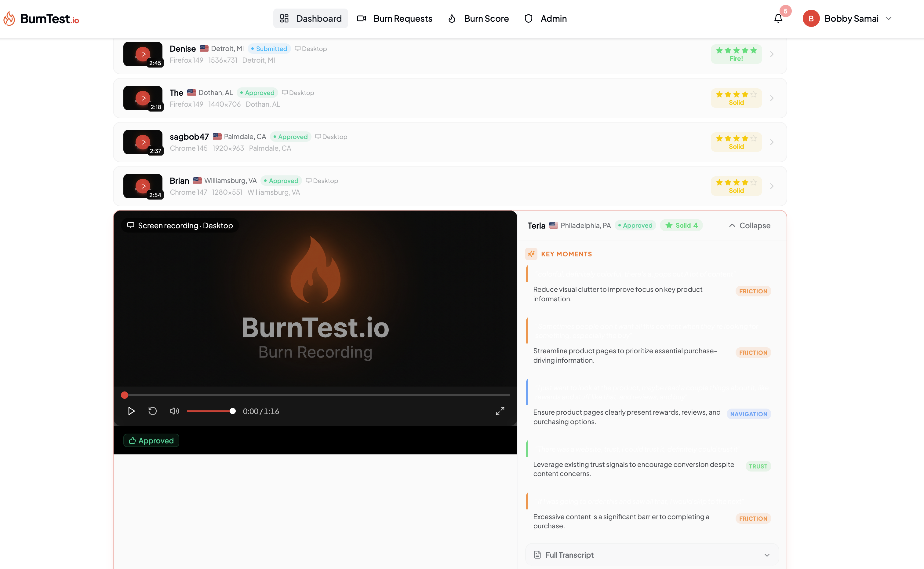This screenshot has height=569, width=924.
Task: Open the Bobby Samai account dropdown arrow
Action: pyautogui.click(x=889, y=18)
